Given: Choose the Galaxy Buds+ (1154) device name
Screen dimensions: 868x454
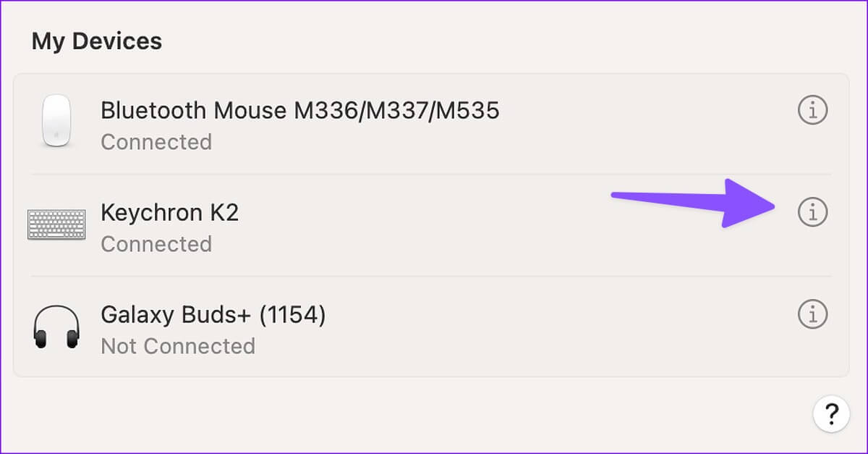Looking at the screenshot, I should (213, 315).
